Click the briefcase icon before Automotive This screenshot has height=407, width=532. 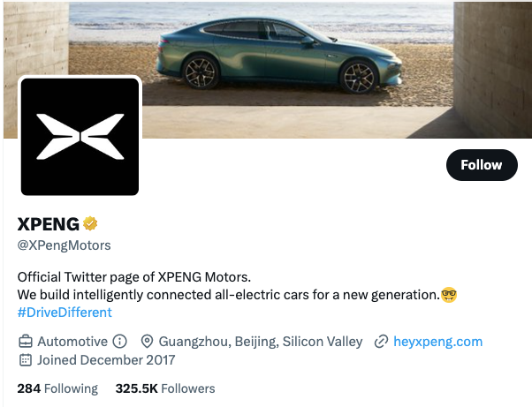(26, 341)
